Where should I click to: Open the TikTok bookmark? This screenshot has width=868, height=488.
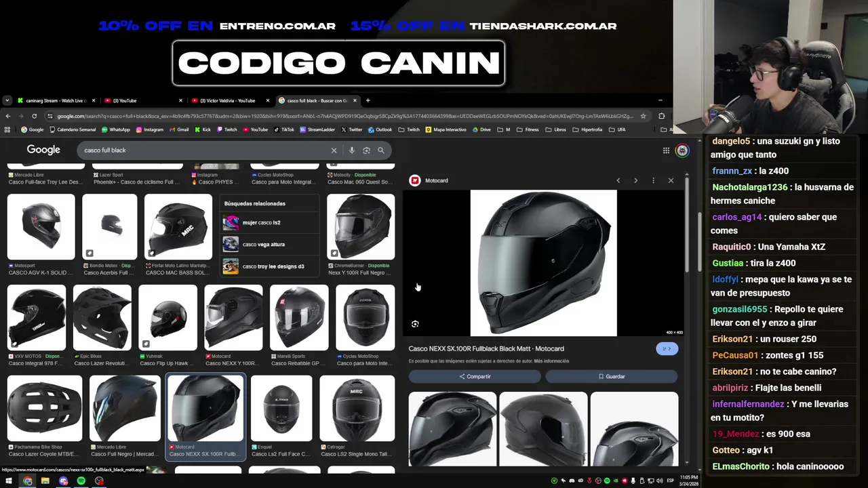tap(284, 129)
